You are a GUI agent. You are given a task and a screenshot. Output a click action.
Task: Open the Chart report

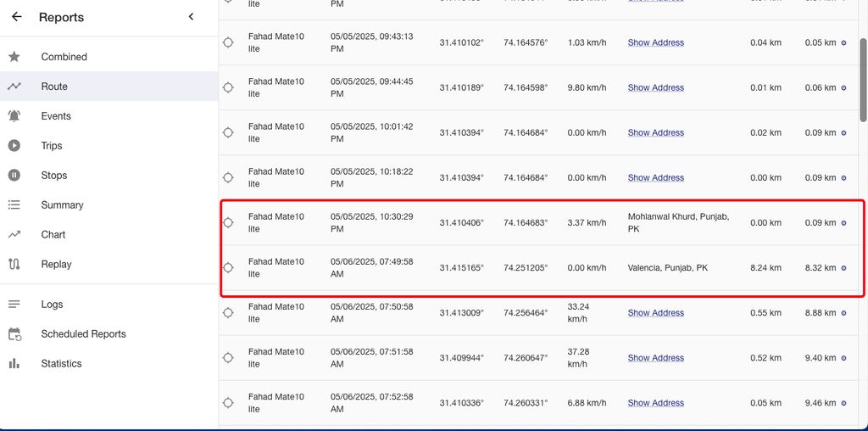[53, 235]
